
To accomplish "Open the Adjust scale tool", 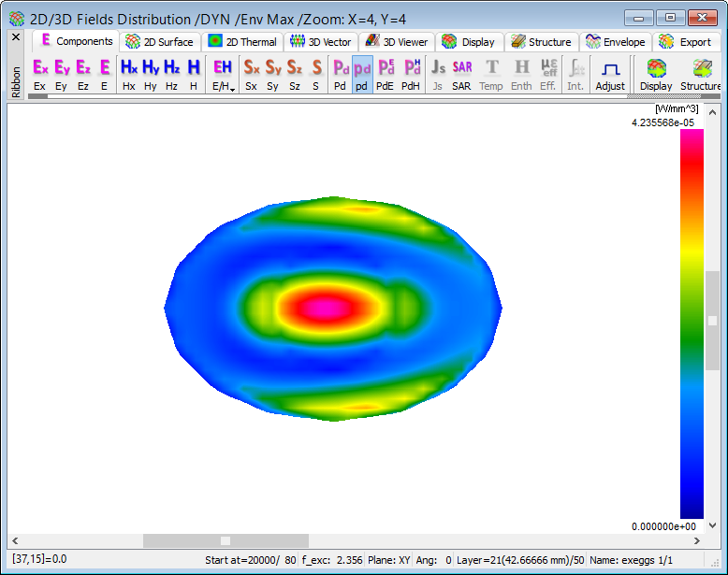I will [x=610, y=74].
